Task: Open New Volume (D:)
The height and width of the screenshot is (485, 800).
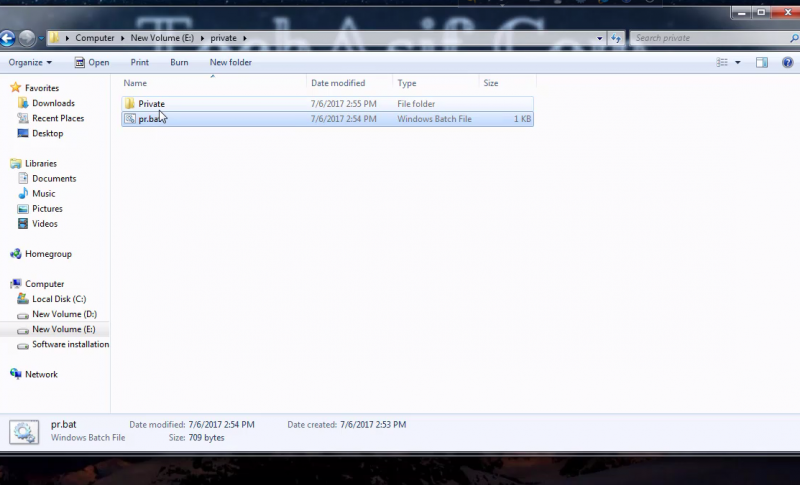Action: pyautogui.click(x=64, y=314)
